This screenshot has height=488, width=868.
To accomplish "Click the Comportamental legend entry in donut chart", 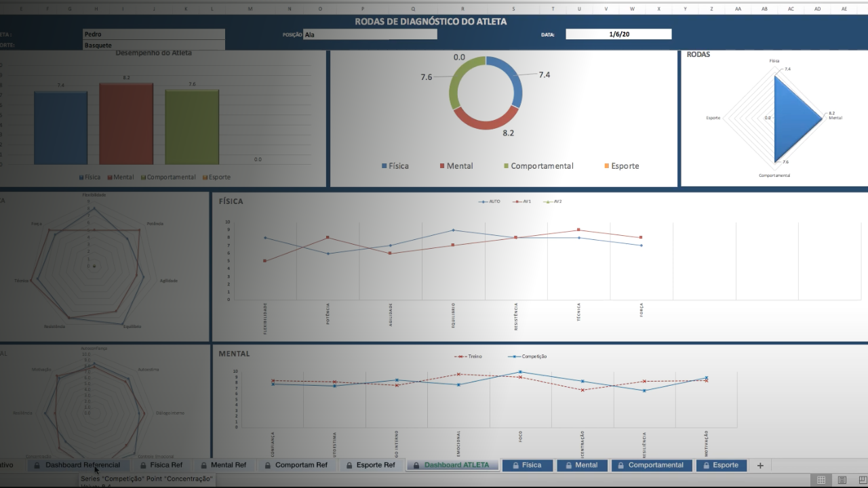I will click(x=541, y=166).
